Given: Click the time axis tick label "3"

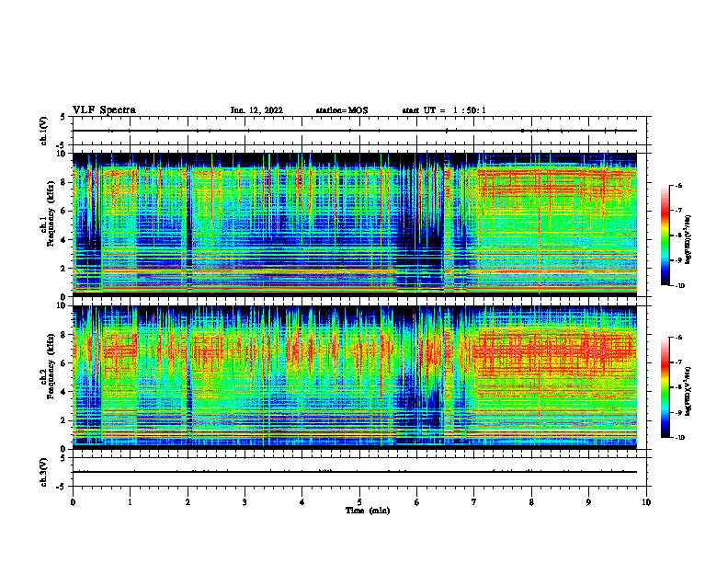Looking at the screenshot, I should pos(245,502).
